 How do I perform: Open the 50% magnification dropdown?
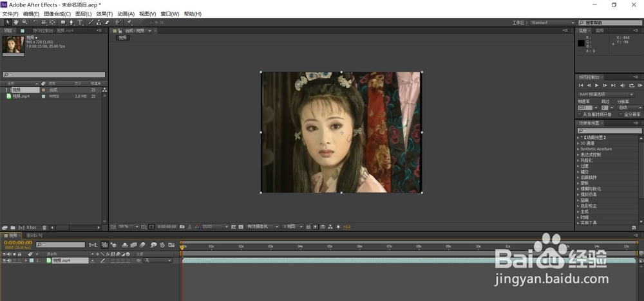tap(128, 227)
